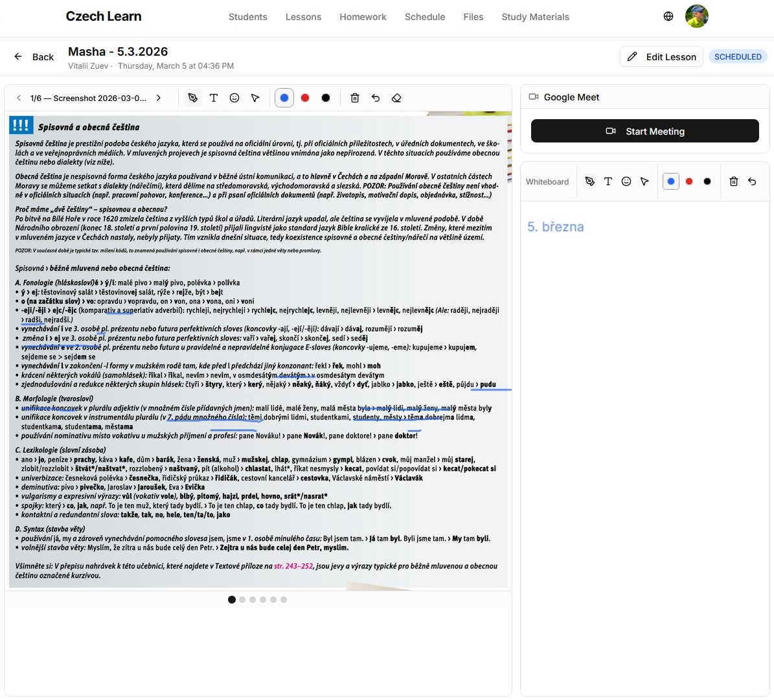Image resolution: width=774 pixels, height=700 pixels.
Task: Undo on the Whiteboard toolbar
Action: click(753, 181)
